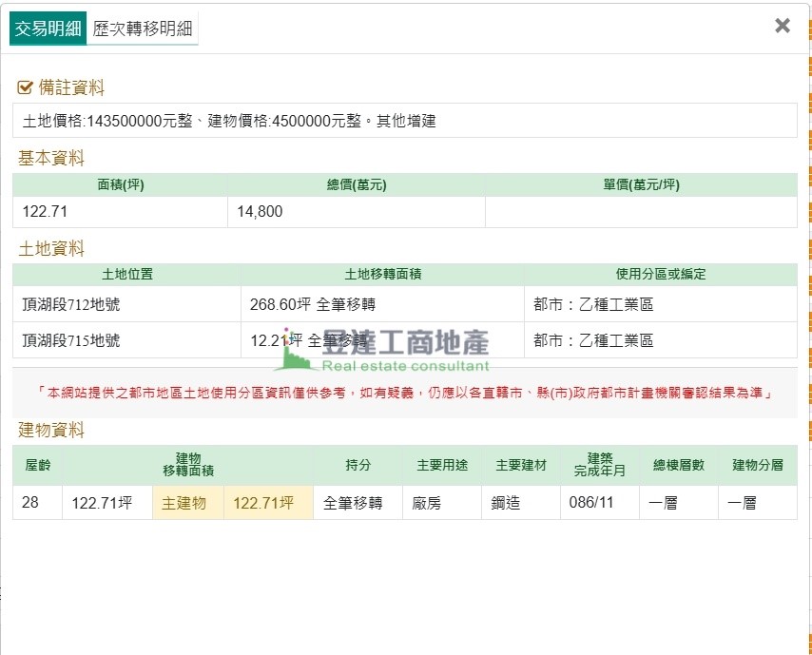Close the transaction detail dialog
Image resolution: width=812 pixels, height=655 pixels.
click(x=783, y=26)
